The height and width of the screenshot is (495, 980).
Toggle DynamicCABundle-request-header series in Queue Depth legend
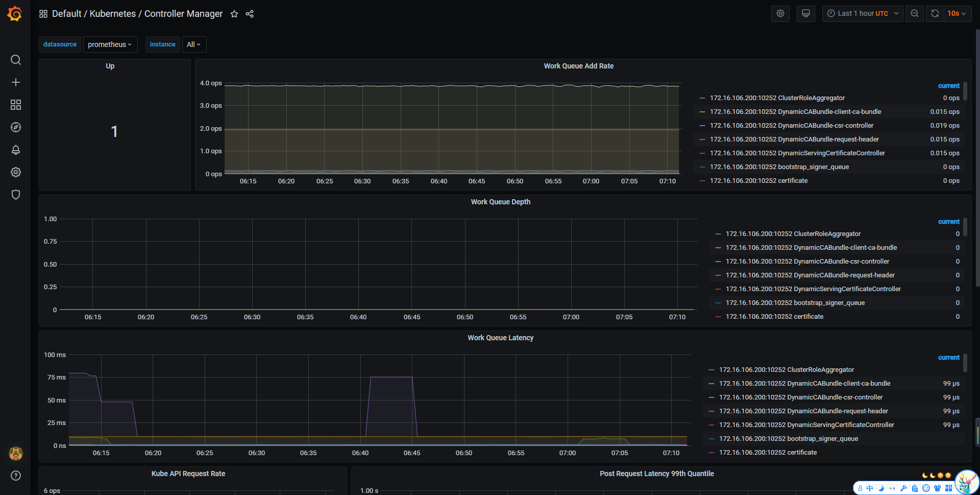(810, 275)
